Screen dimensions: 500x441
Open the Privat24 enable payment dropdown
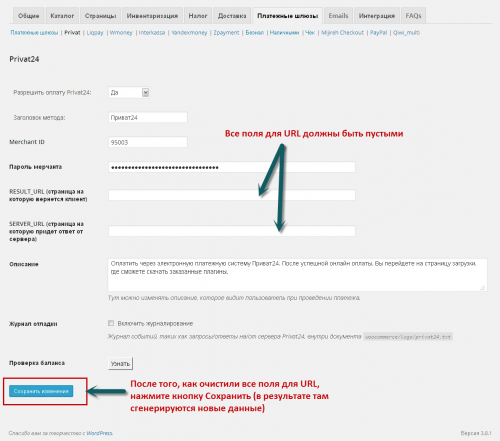point(129,92)
